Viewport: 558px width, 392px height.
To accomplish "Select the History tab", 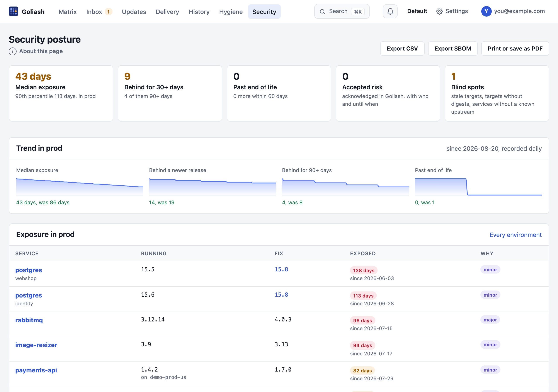I will pos(199,12).
